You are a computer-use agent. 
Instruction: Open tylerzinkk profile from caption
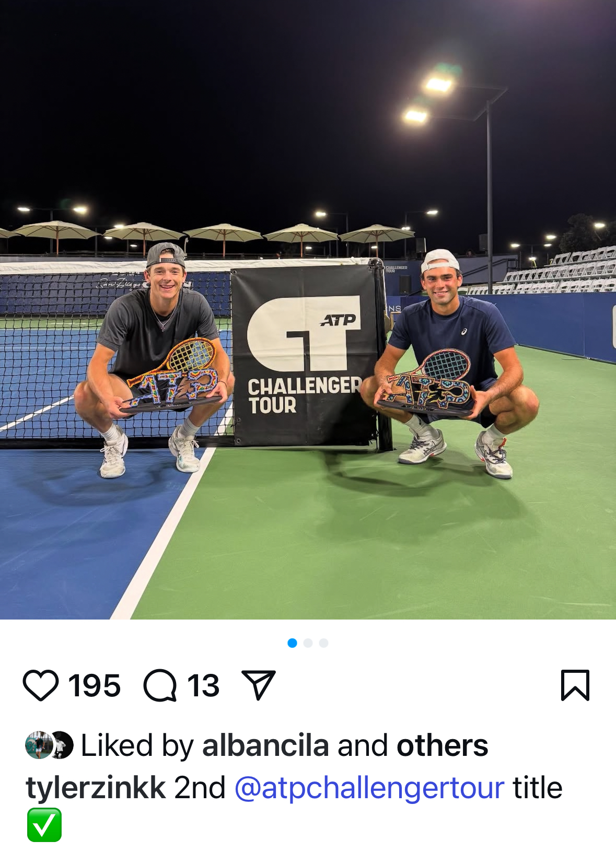click(x=96, y=788)
